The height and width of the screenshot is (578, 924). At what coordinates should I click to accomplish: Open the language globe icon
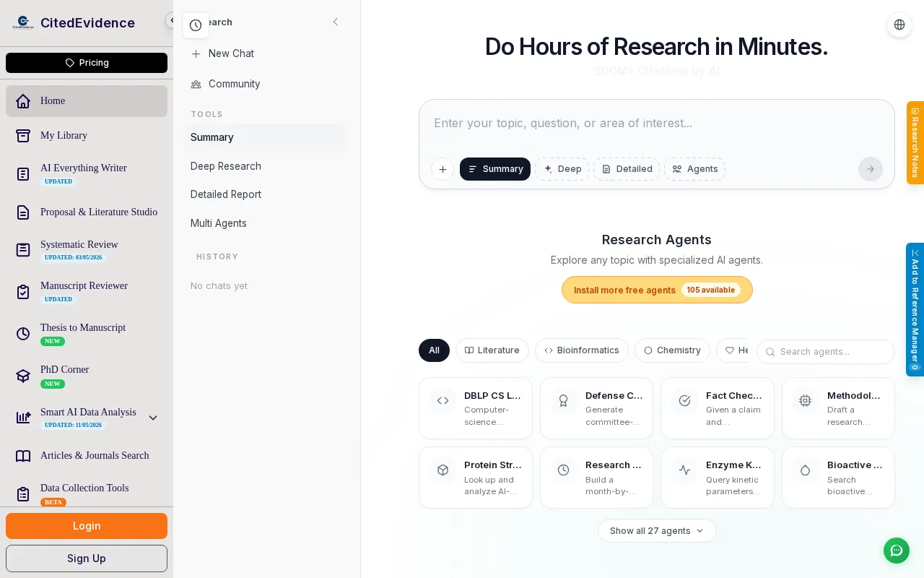pyautogui.click(x=899, y=25)
